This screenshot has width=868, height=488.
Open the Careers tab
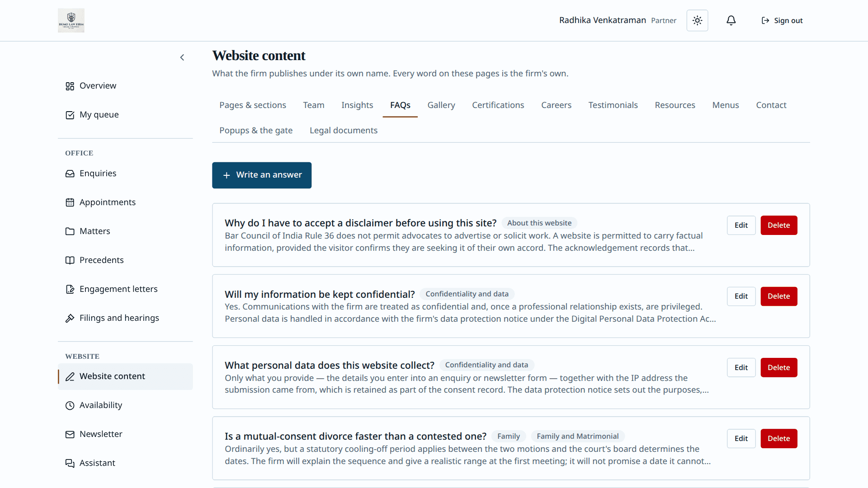557,105
